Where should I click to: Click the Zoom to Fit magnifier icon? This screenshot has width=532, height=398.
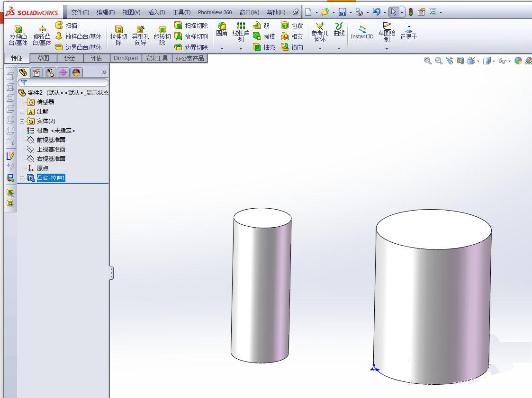427,61
